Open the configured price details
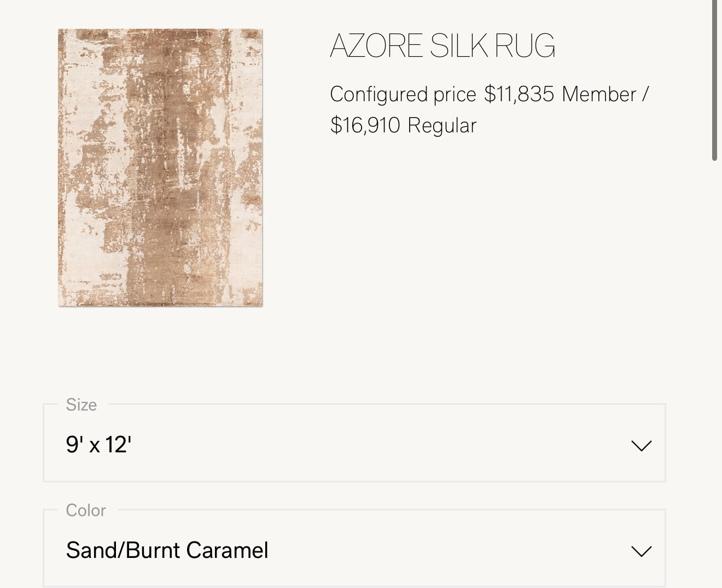722x588 pixels. click(489, 109)
